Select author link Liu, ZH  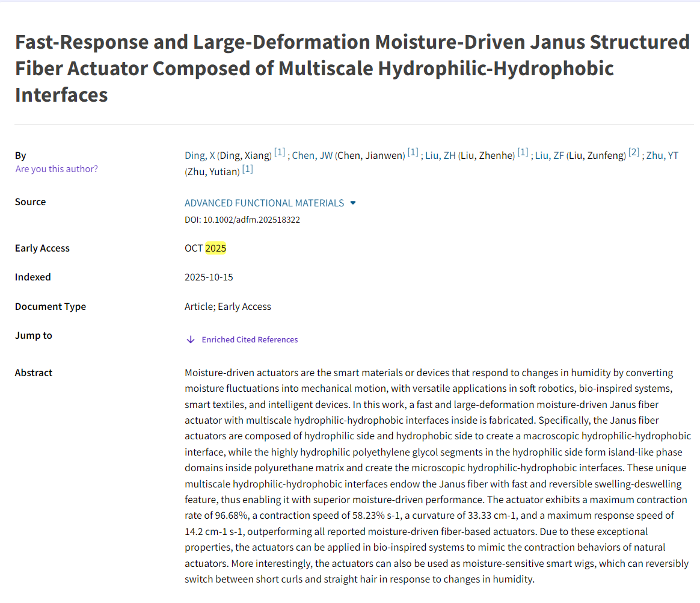440,156
